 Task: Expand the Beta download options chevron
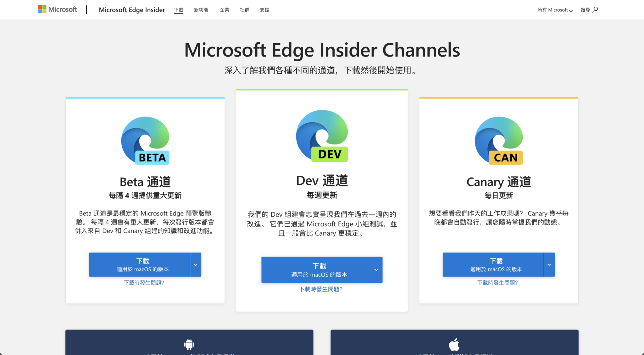pyautogui.click(x=195, y=264)
